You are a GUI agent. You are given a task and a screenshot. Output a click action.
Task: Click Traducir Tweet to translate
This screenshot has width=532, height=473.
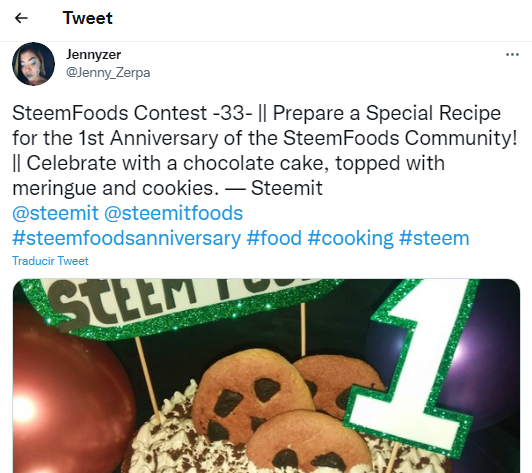[x=50, y=261]
